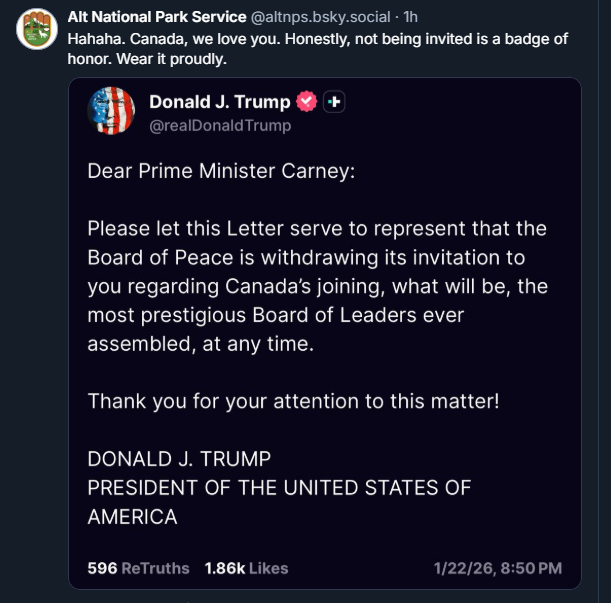Click "Thank you for your attention" sentence
611x603 pixels.
(293, 401)
